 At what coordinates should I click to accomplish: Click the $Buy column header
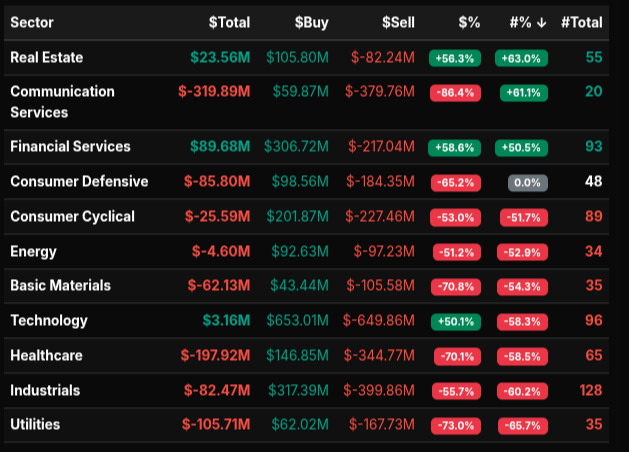pyautogui.click(x=311, y=22)
